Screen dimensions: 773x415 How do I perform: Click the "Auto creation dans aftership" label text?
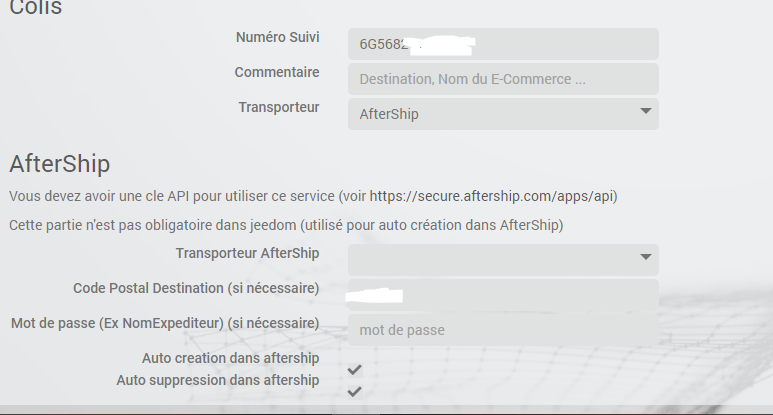tap(230, 358)
